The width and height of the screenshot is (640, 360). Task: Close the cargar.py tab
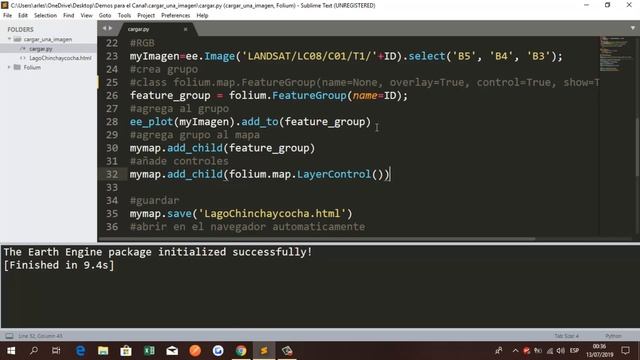tap(185, 29)
